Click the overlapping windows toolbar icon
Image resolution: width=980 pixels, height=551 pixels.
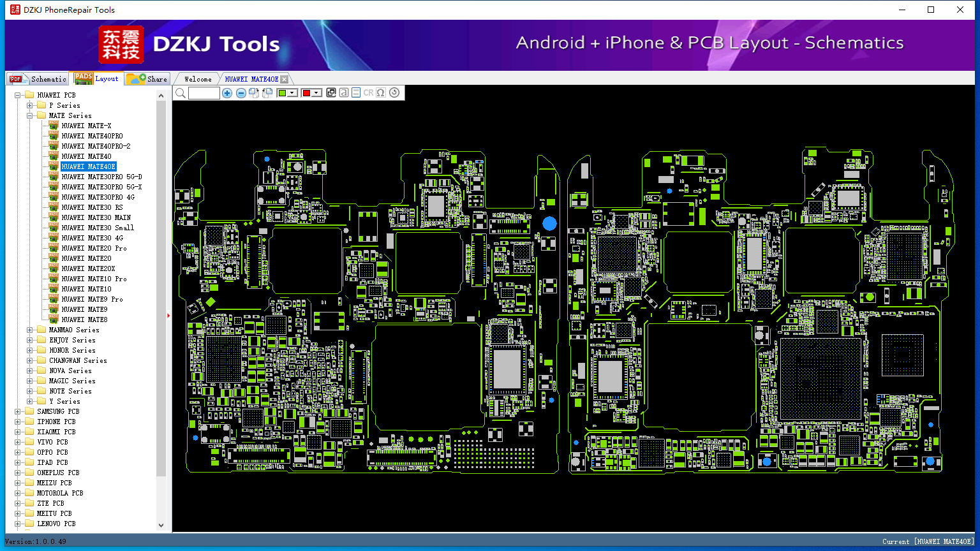(x=331, y=93)
